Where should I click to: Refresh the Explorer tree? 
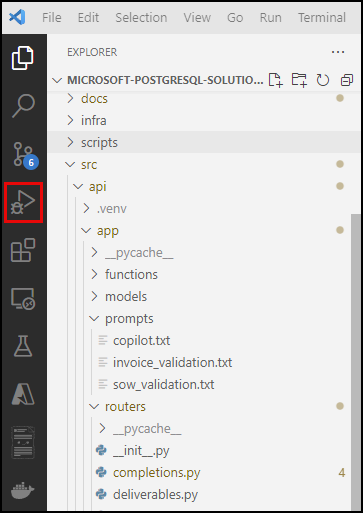pyautogui.click(x=323, y=80)
